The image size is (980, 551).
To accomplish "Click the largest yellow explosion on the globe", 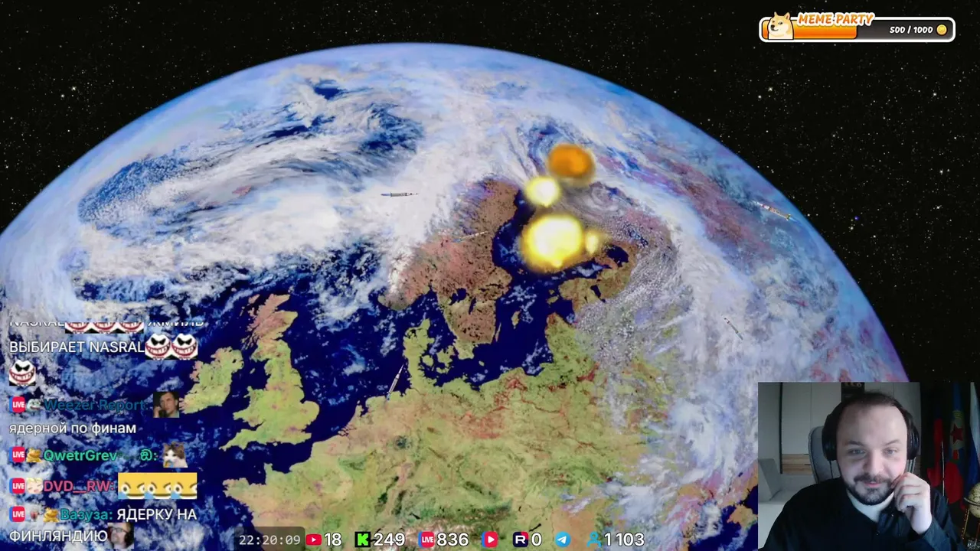I will tap(554, 240).
